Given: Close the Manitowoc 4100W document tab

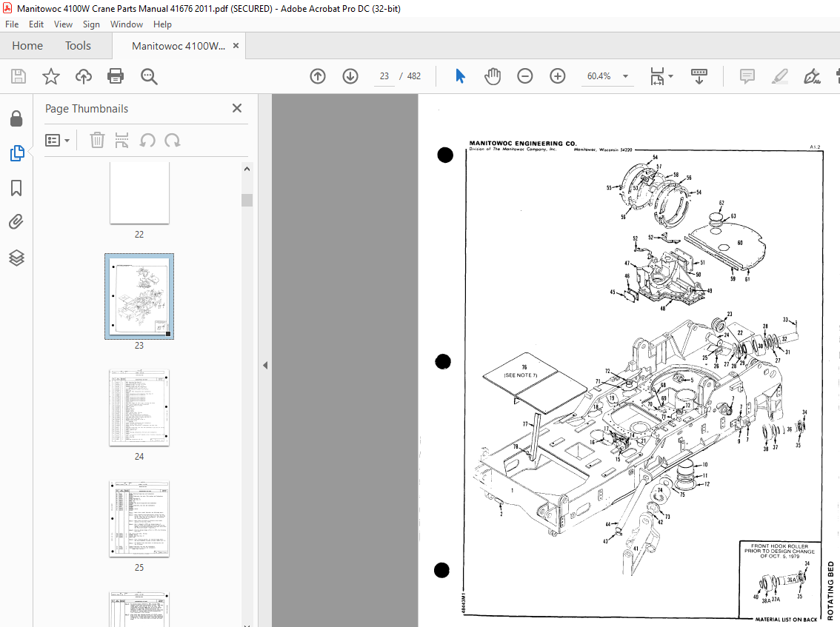Looking at the screenshot, I should [x=236, y=46].
